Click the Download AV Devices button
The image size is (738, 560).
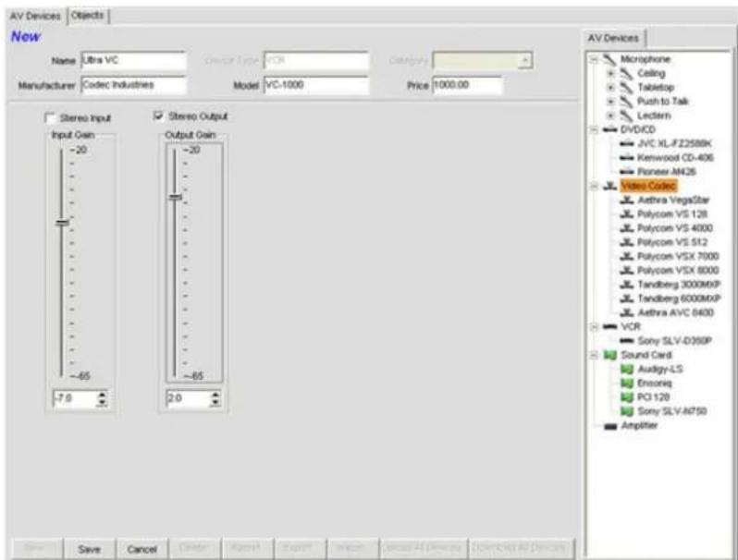520,548
